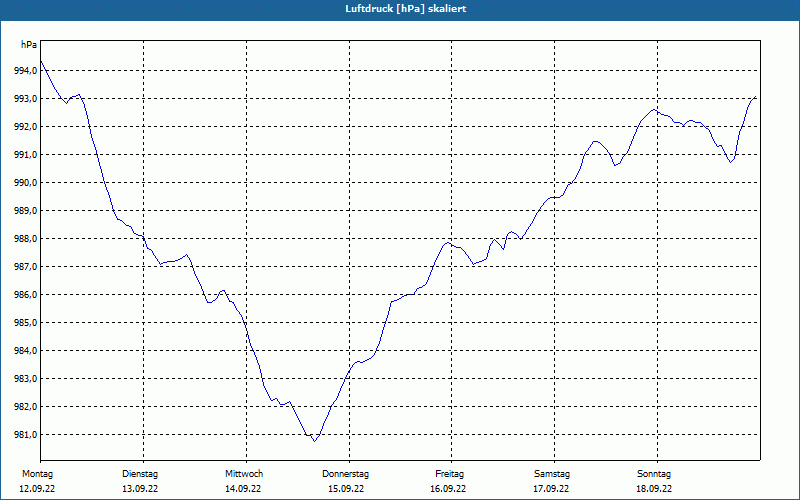Select the 989,0 axis value
800x500 pixels.
(25, 211)
